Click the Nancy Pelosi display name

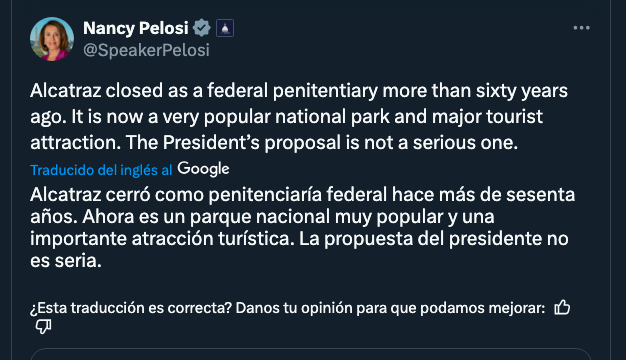(x=136, y=28)
